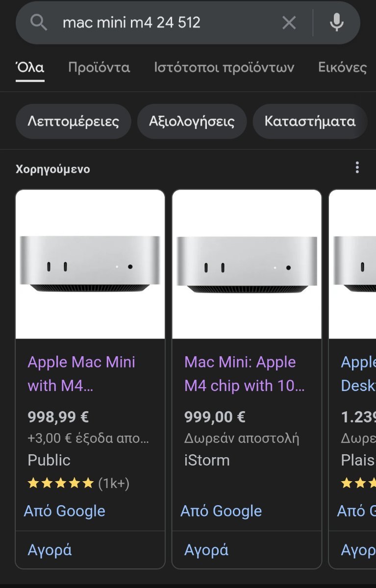Screen dimensions: 376x588
Task: Open the three-dot sponsored options menu
Action: pyautogui.click(x=357, y=168)
